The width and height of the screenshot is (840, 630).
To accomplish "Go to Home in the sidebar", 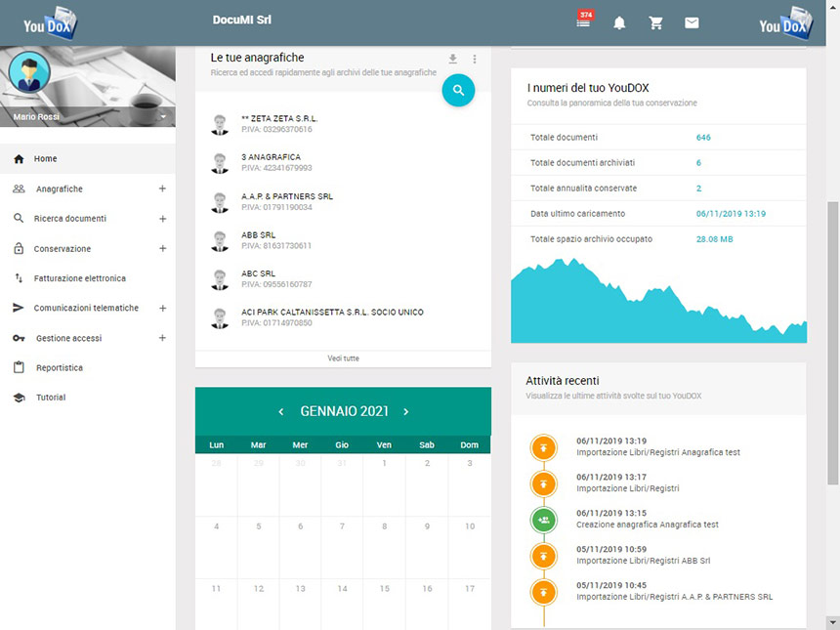I will click(x=88, y=158).
